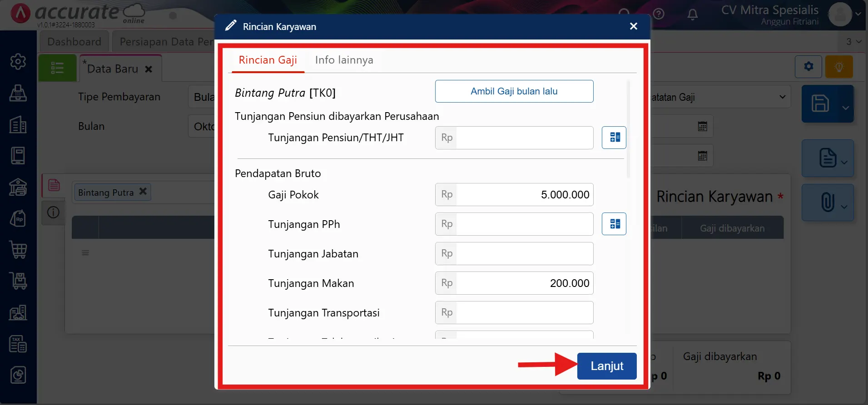
Task: Remove the Bintang Putra employee tag
Action: (x=143, y=192)
